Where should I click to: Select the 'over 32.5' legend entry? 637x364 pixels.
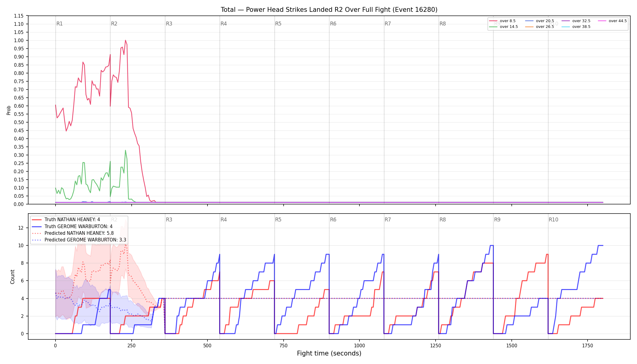point(576,21)
